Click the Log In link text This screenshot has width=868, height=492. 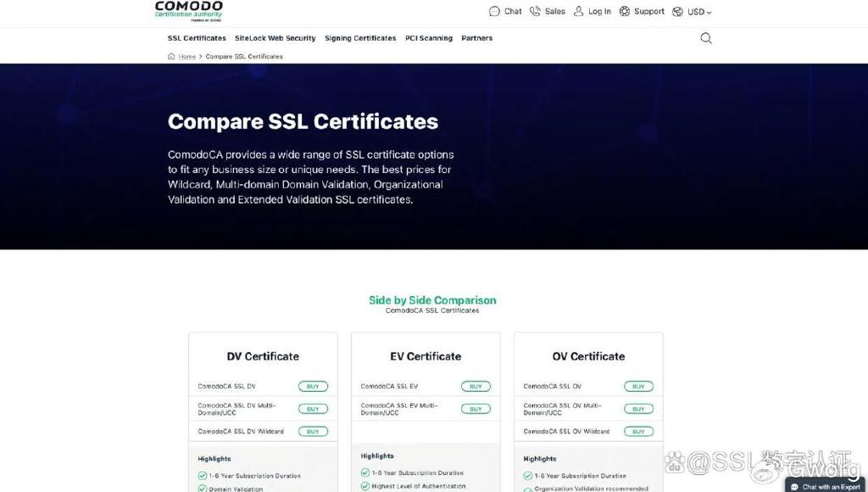point(599,11)
